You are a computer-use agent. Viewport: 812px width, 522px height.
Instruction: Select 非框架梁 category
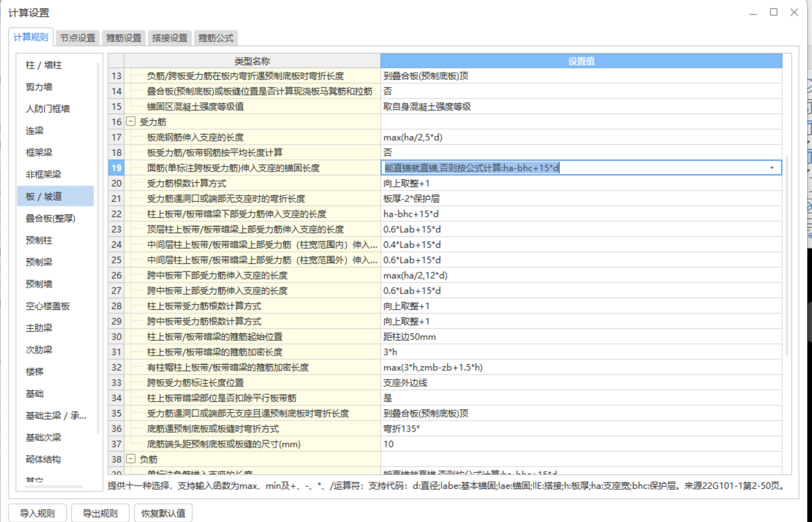tap(56, 174)
